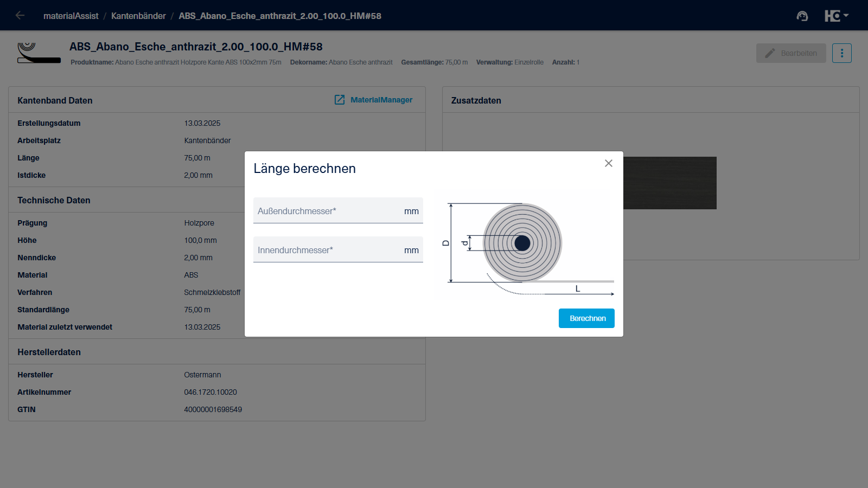Viewport: 868px width, 488px height.
Task: Open the support headset icon
Action: (802, 16)
